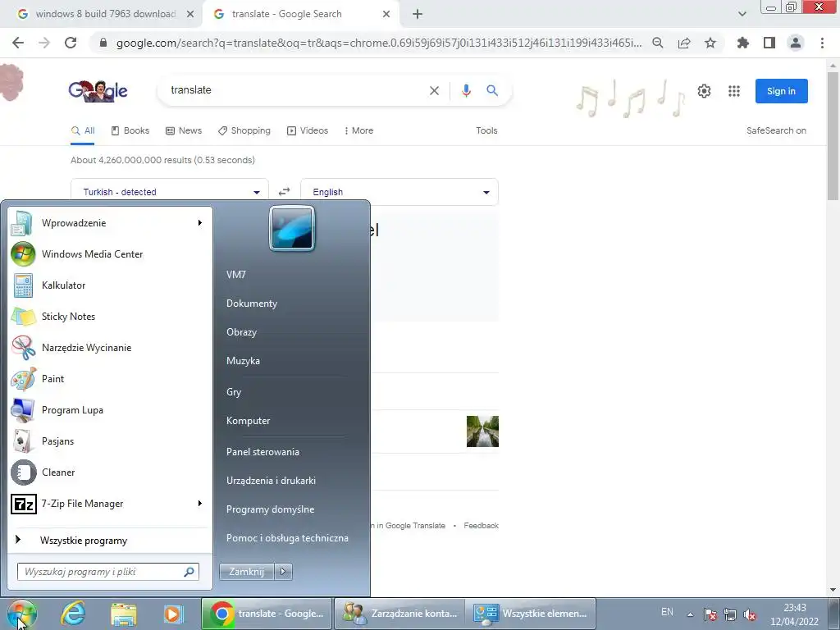The height and width of the screenshot is (630, 840).
Task: Click the Zamknij shutdown button
Action: tap(246, 572)
